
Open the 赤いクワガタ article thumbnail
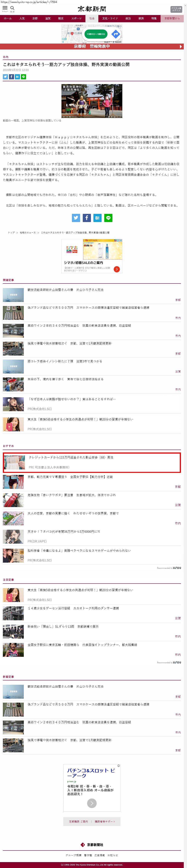14,500
